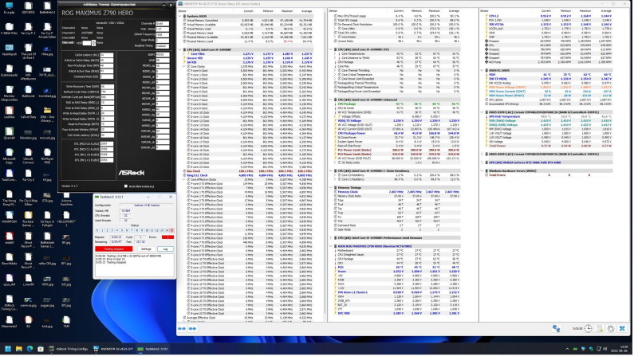Collapse the Memory Timings sensor group
This screenshot has height=364, width=638.
click(x=332, y=187)
